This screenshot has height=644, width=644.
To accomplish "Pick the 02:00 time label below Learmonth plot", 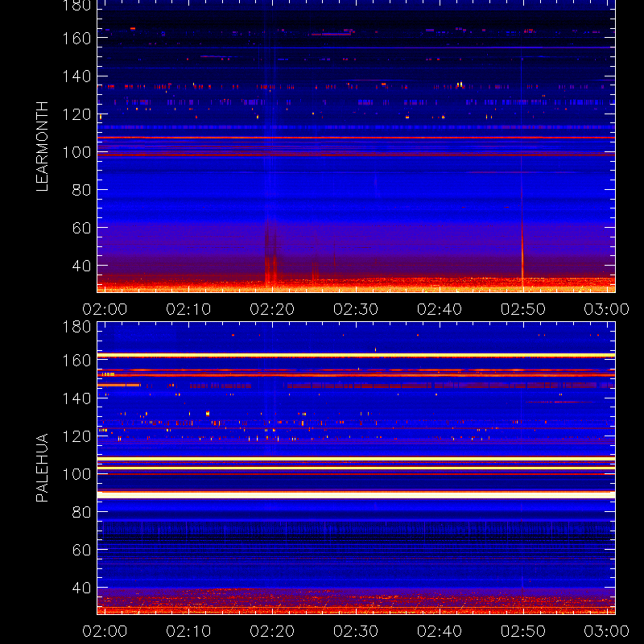I will [105, 309].
